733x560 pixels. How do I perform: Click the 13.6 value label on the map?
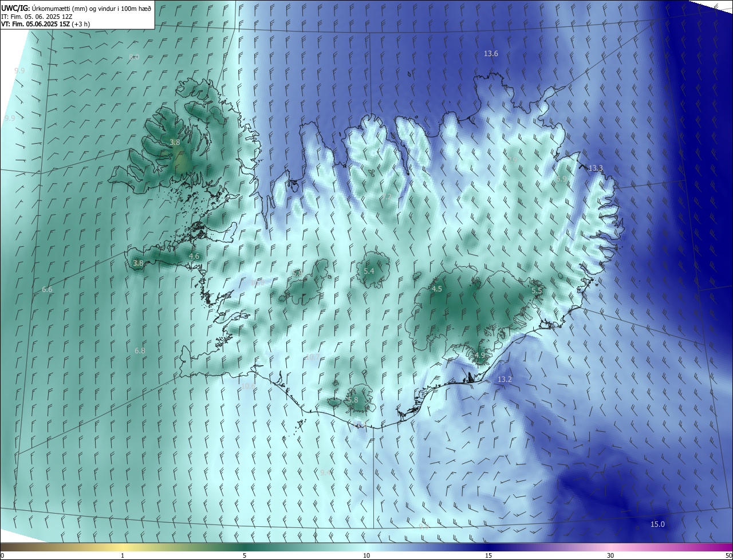[x=491, y=53]
